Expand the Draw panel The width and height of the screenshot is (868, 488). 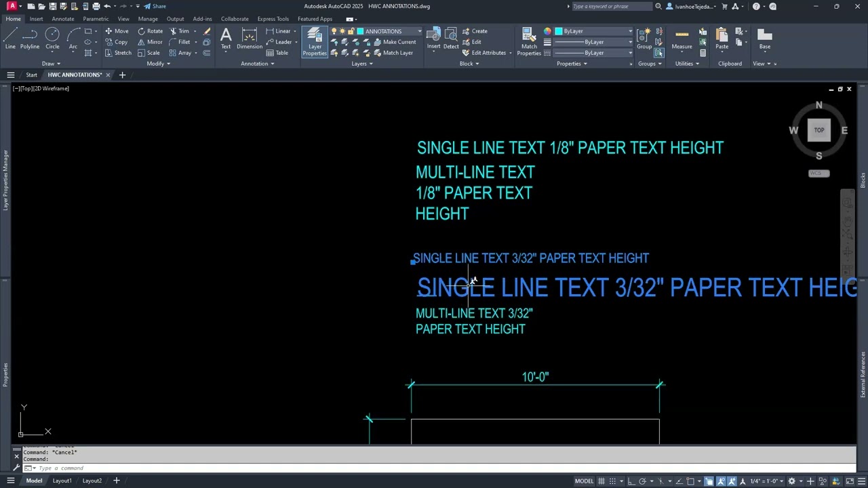[x=51, y=64]
